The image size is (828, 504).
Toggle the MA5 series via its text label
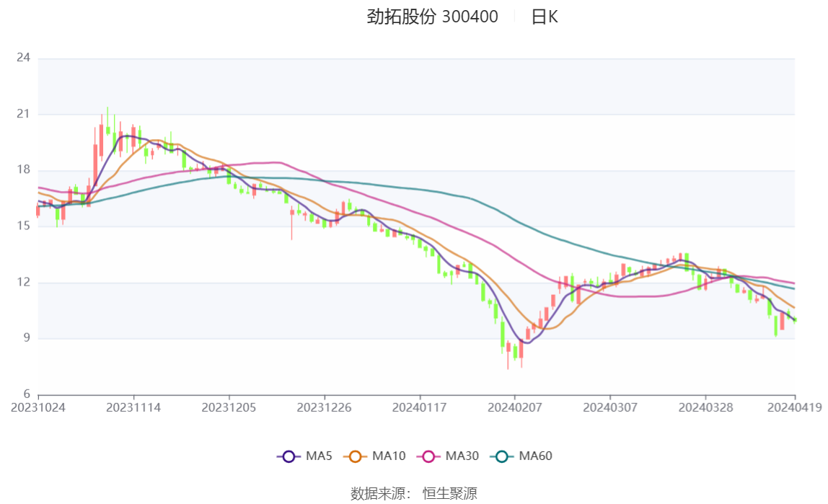tap(319, 456)
